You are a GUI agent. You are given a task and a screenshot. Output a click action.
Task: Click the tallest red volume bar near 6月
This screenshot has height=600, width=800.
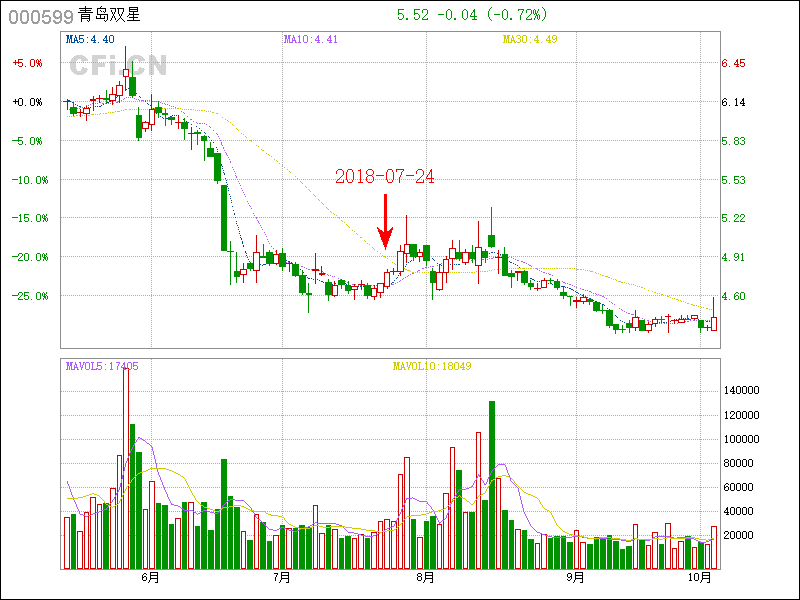[x=126, y=468]
